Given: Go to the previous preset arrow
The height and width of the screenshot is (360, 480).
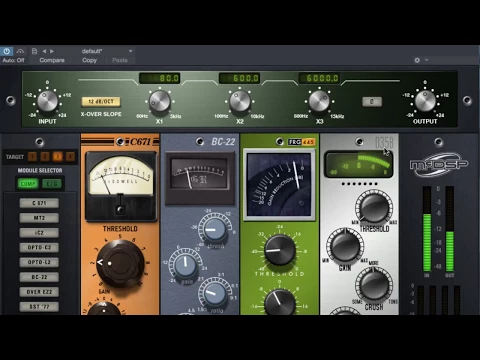Looking at the screenshot, I should point(44,51).
